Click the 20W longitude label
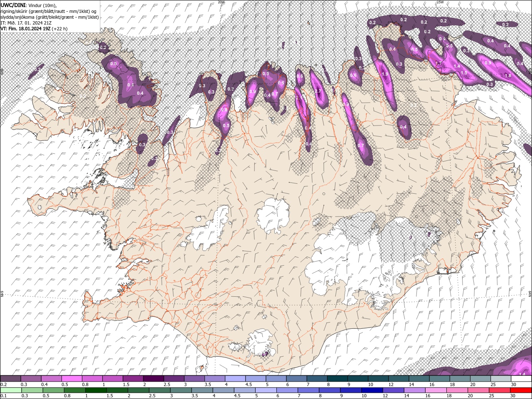This screenshot has height=399, width=532. point(221,2)
